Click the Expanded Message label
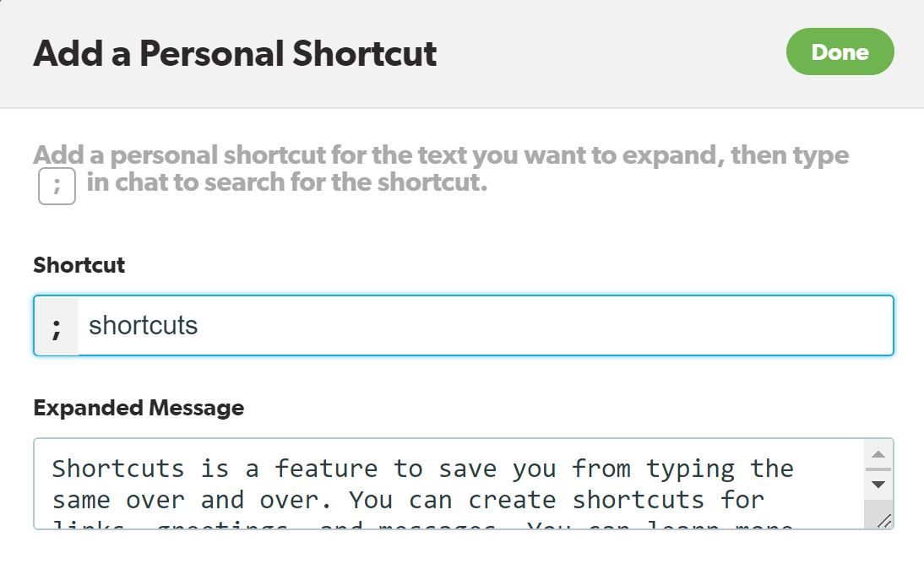Image resolution: width=924 pixels, height=580 pixels. tap(138, 408)
